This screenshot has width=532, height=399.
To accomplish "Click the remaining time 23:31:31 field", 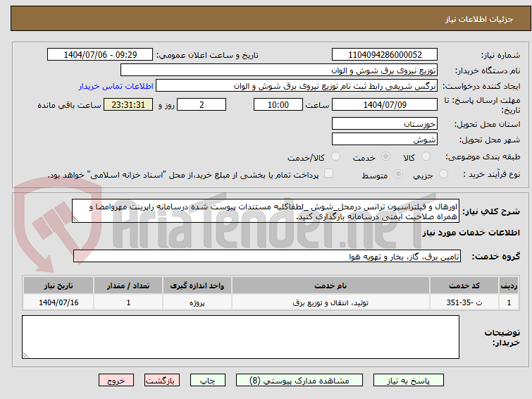I will [128, 104].
